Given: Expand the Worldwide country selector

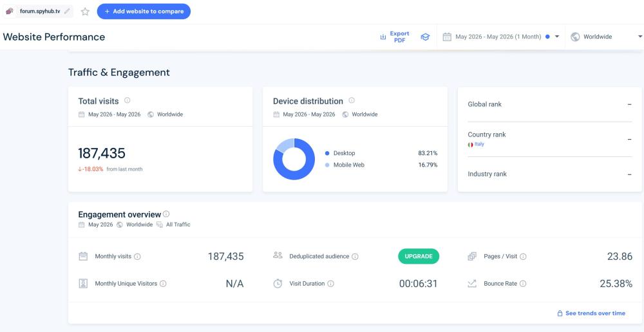Looking at the screenshot, I should coord(605,37).
